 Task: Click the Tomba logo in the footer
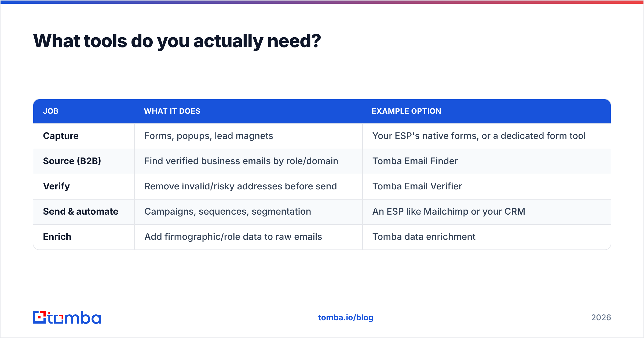click(x=67, y=317)
